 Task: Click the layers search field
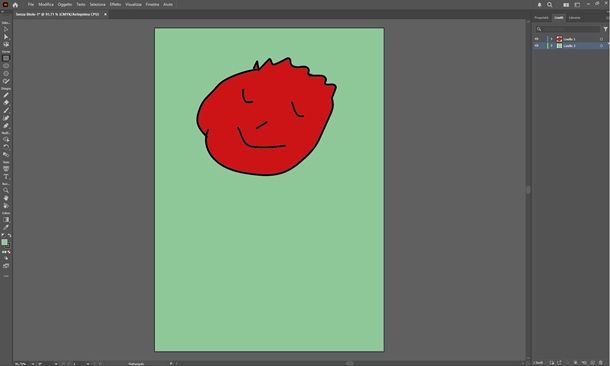pos(568,29)
